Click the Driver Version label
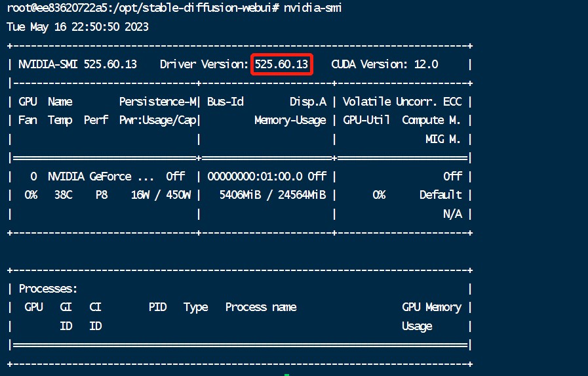 coord(204,64)
